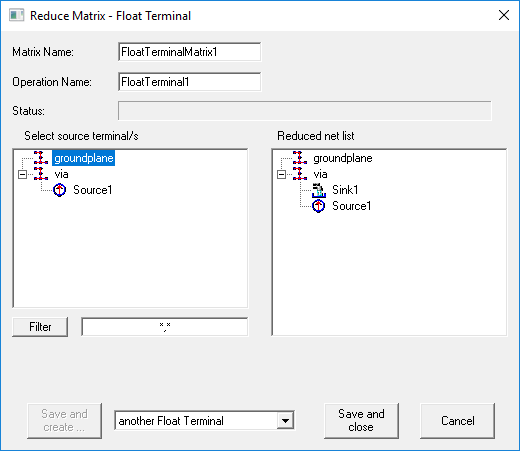Image resolution: width=520 pixels, height=451 pixels.
Task: Collapse via node in Reduced net list
Action: pyautogui.click(x=281, y=174)
